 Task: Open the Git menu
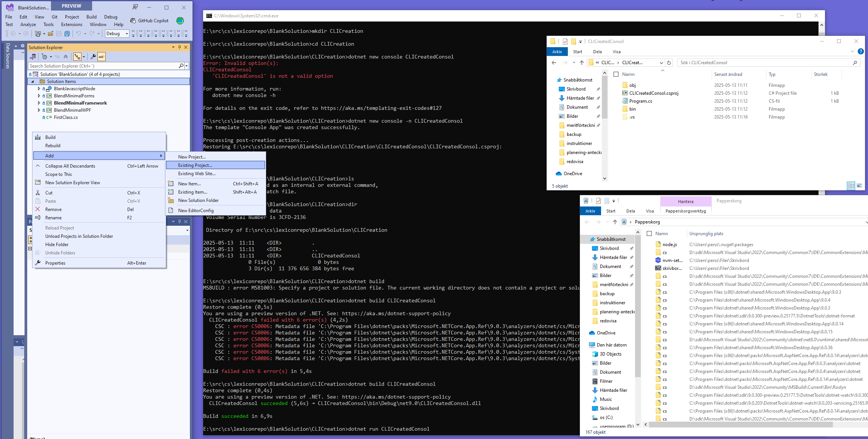(x=54, y=17)
